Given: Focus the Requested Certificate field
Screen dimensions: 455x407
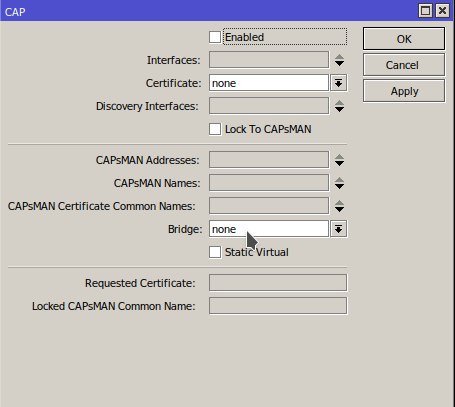Looking at the screenshot, I should tap(278, 283).
